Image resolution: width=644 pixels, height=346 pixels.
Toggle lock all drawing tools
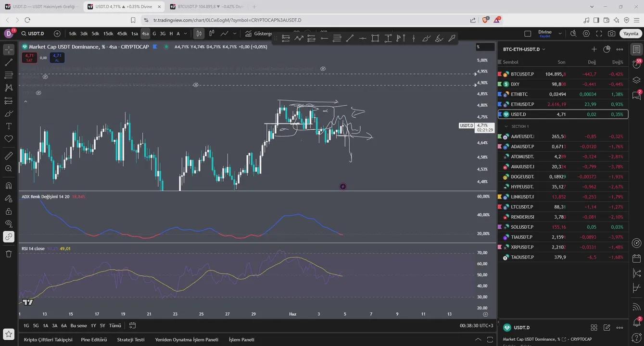pyautogui.click(x=9, y=211)
